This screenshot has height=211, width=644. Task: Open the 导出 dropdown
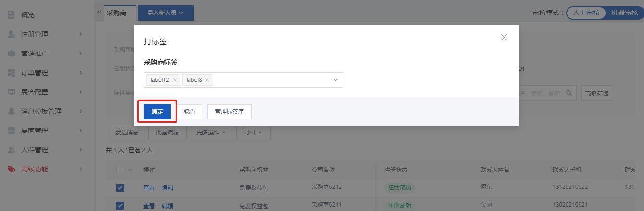coord(253,132)
